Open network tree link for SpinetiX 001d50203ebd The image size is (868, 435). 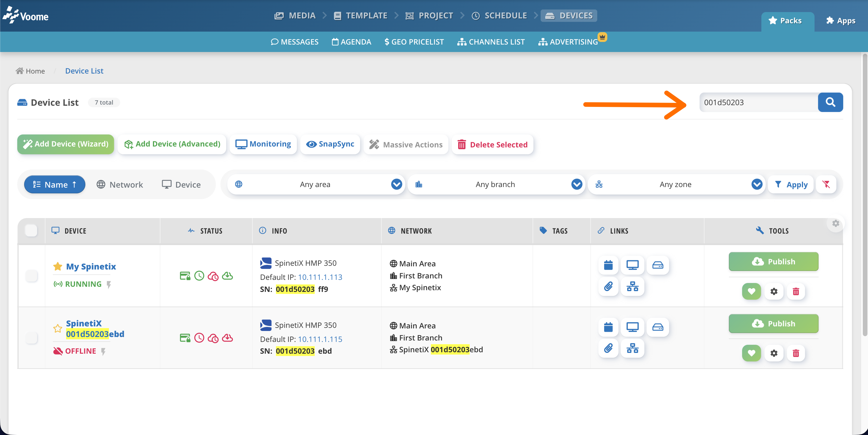[633, 348]
